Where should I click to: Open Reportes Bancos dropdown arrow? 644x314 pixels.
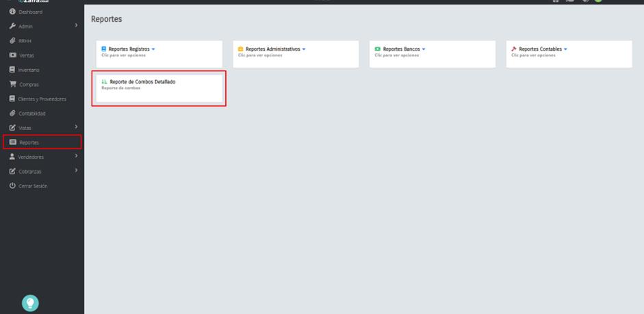[x=424, y=49]
